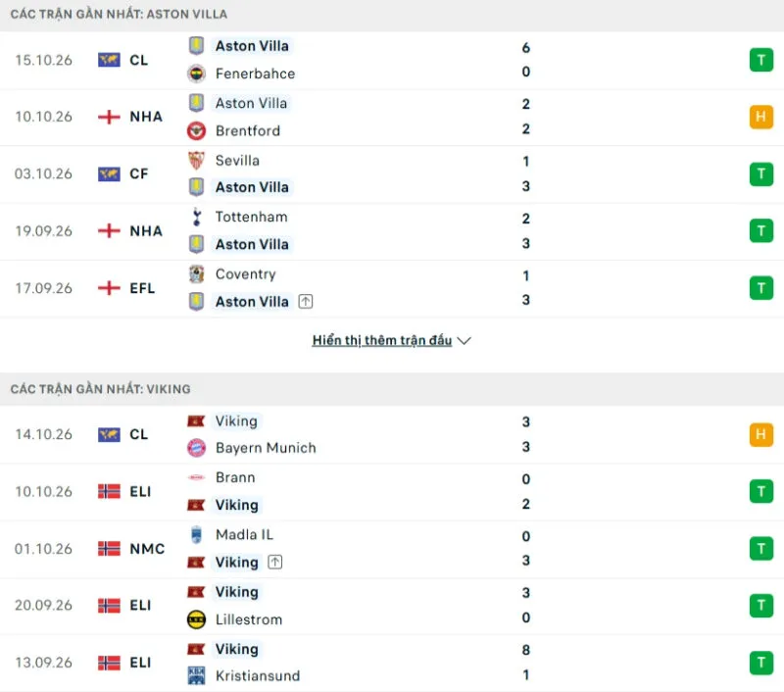Open Hiển thị thêm trận đấu link

(x=382, y=340)
